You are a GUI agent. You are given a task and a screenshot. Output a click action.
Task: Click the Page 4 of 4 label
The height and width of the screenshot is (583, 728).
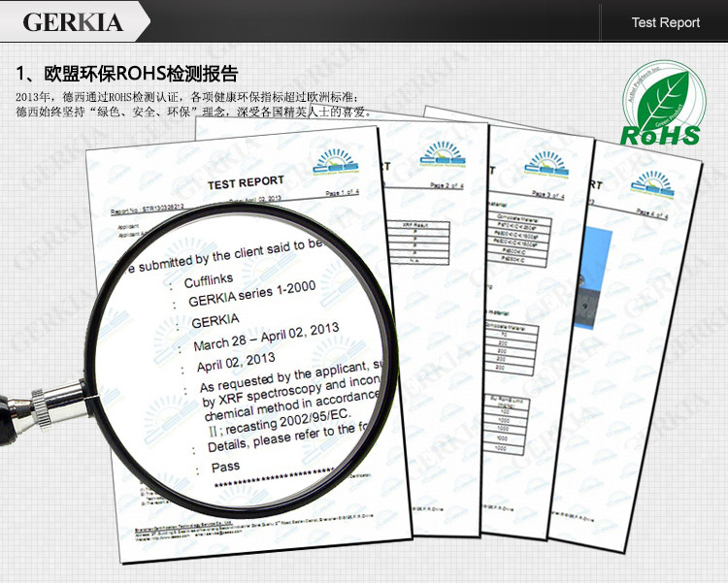coord(652,214)
